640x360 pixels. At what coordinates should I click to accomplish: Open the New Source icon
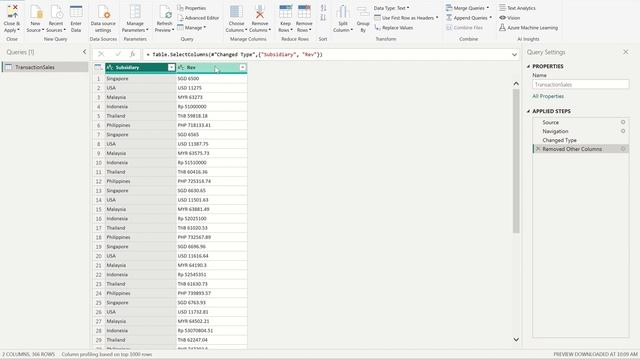[x=36, y=12]
